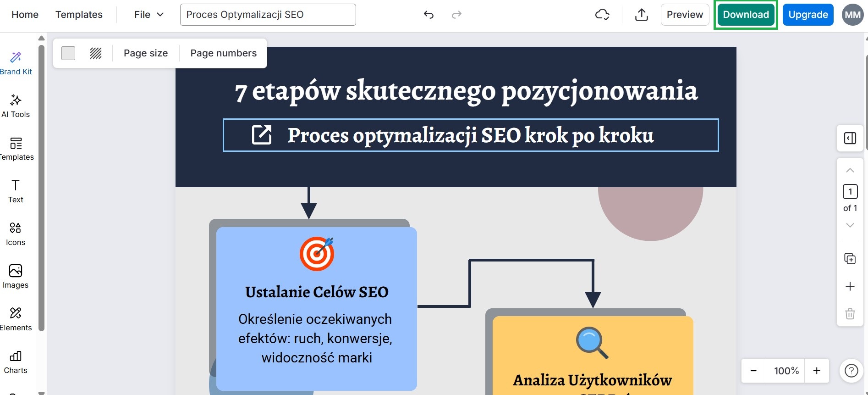Edit the design title field
Screen dimensions: 868x395
268,15
